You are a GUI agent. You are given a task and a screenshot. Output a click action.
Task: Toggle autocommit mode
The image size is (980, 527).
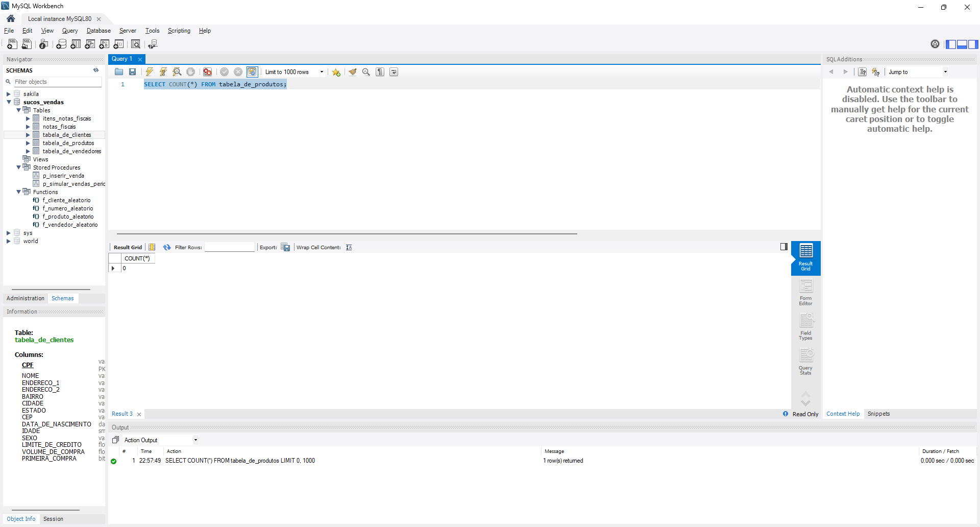(x=252, y=72)
